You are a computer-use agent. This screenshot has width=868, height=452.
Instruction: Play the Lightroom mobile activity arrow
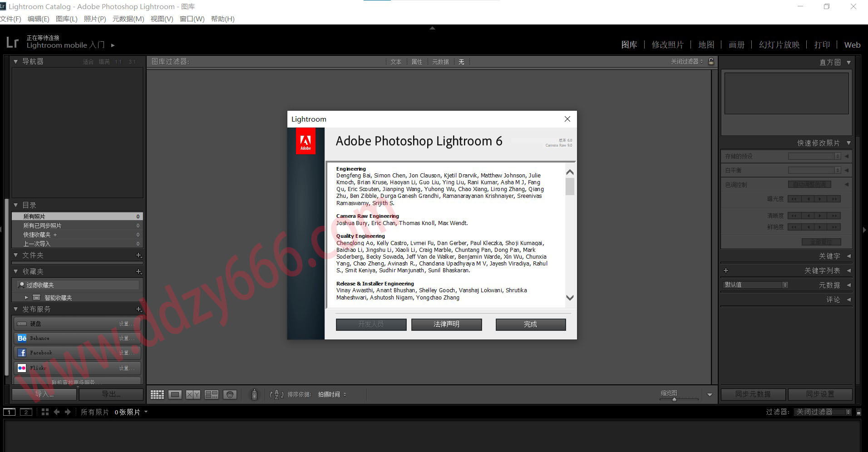point(113,45)
